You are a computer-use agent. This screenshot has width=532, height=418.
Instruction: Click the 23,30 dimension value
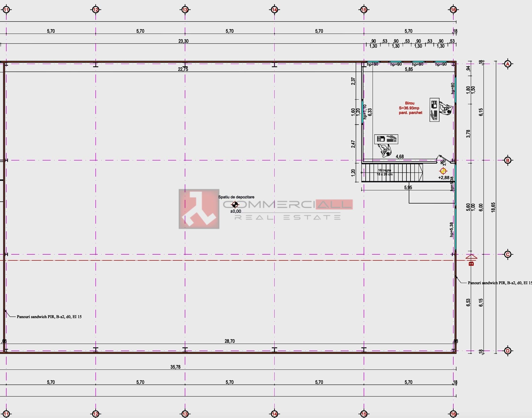(x=183, y=41)
